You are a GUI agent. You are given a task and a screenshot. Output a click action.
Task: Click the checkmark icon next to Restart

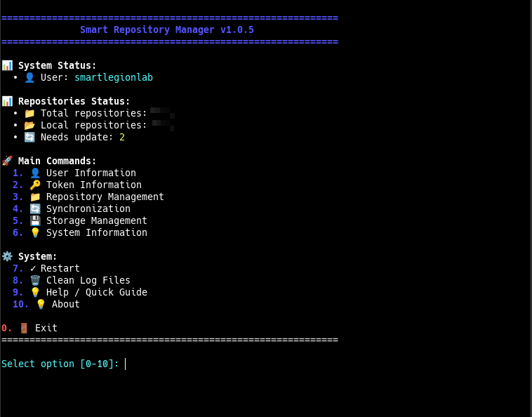(x=33, y=268)
